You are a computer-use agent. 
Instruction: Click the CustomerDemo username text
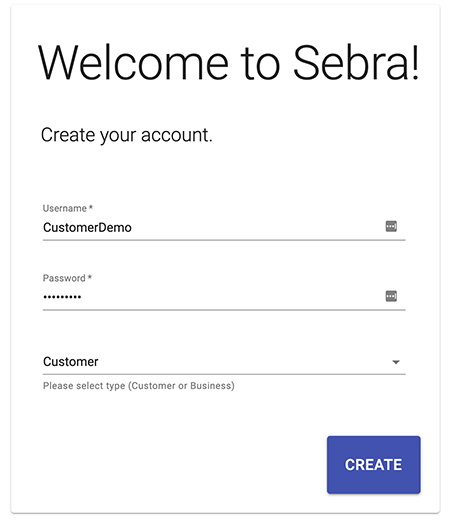tap(87, 228)
